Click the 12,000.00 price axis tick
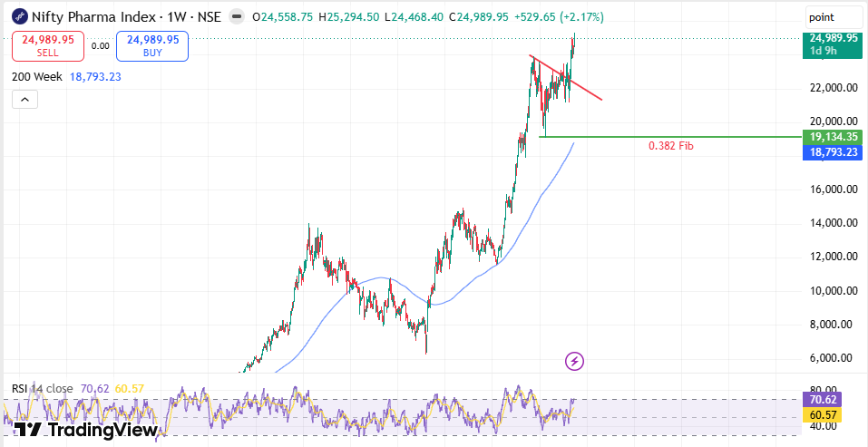Image resolution: width=868 pixels, height=447 pixels. (x=834, y=257)
